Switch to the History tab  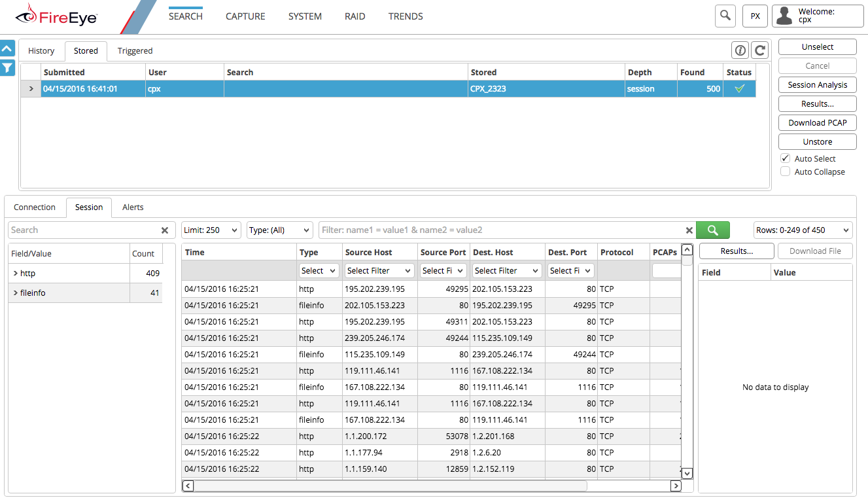tap(41, 50)
